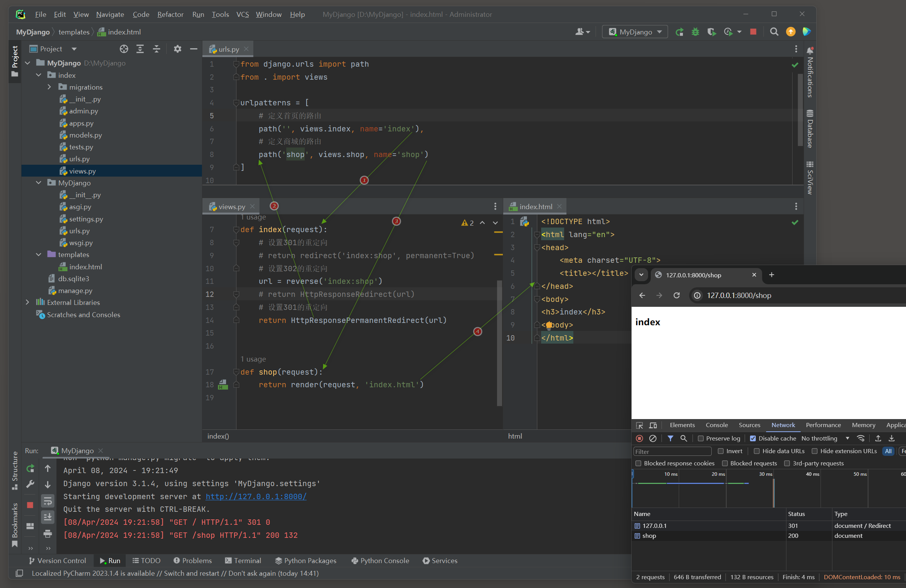The image size is (906, 588).
Task: Go back in the browser window
Action: click(642, 295)
